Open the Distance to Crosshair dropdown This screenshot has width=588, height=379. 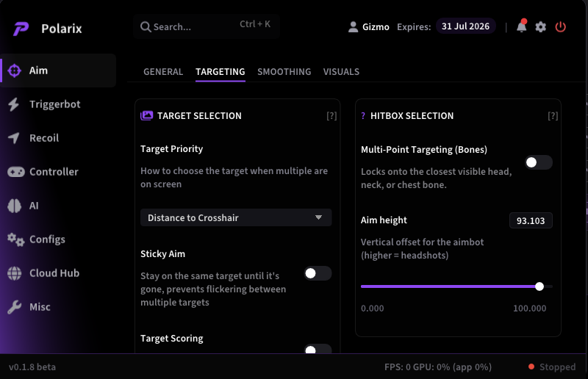click(x=236, y=217)
